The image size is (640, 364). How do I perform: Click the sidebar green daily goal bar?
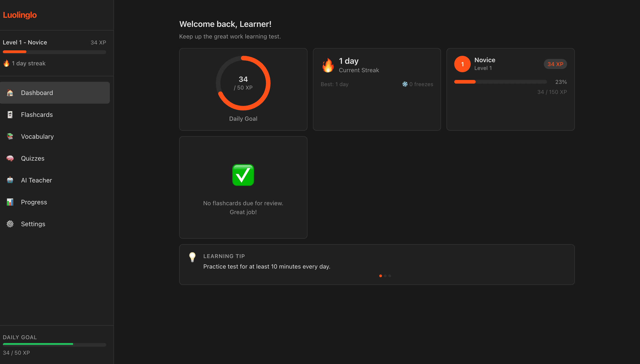[x=54, y=344]
